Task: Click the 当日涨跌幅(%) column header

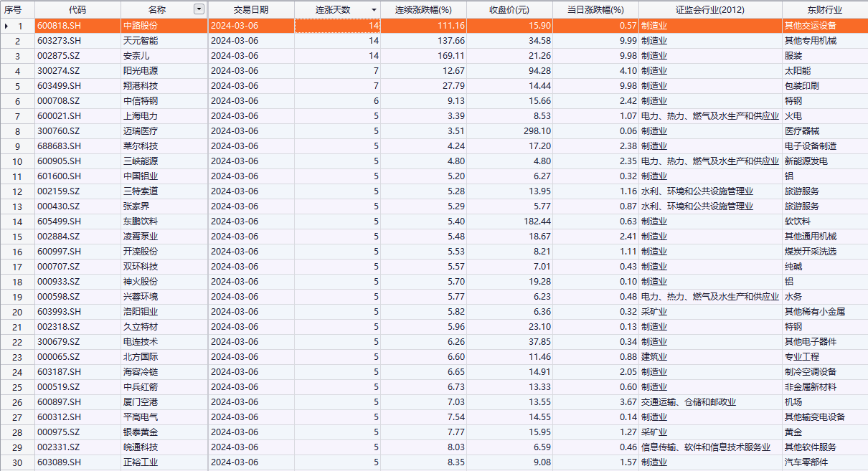Action: pos(595,10)
